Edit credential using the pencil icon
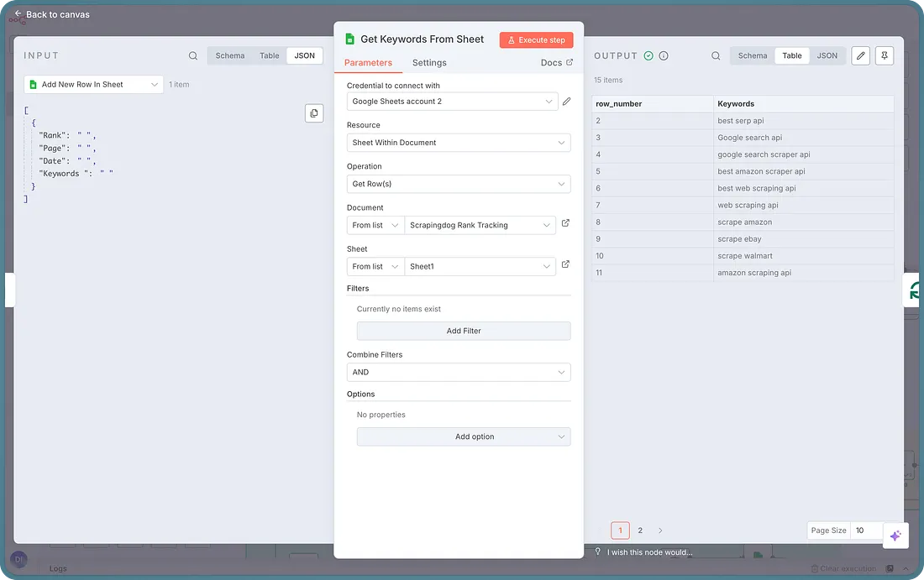924x580 pixels. [x=566, y=102]
